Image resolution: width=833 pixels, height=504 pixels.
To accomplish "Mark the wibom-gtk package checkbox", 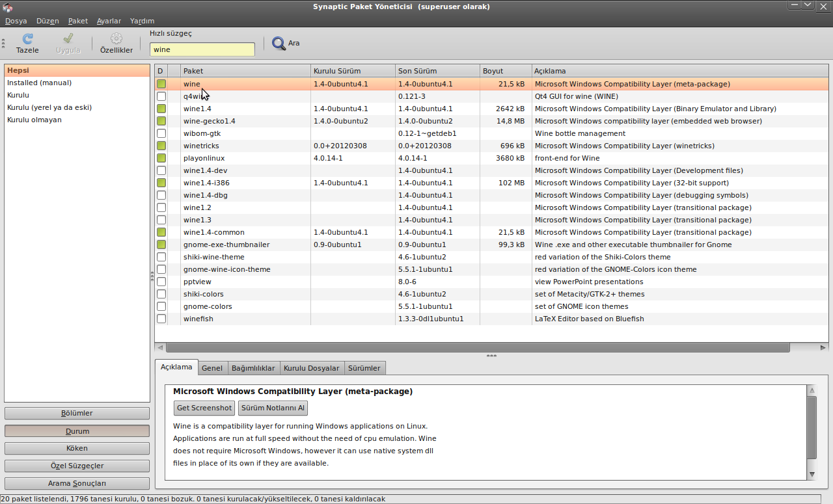I will tap(161, 133).
